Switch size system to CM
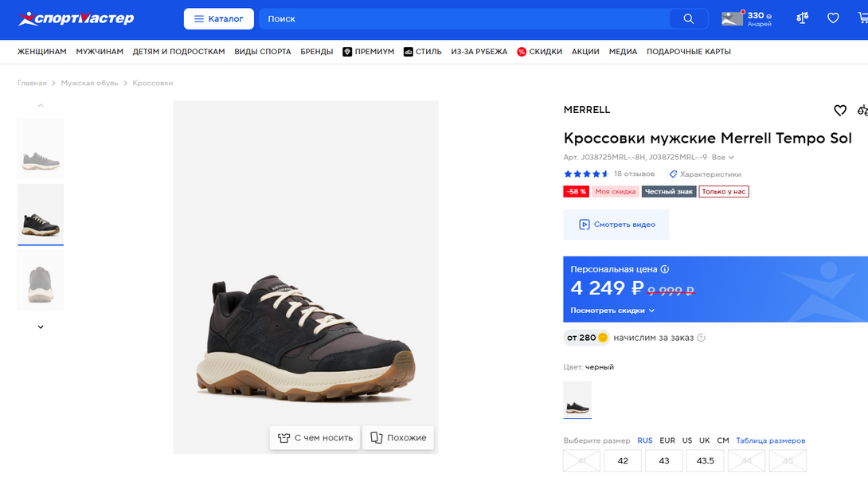Screen dimensions: 868x489 [x=723, y=441]
